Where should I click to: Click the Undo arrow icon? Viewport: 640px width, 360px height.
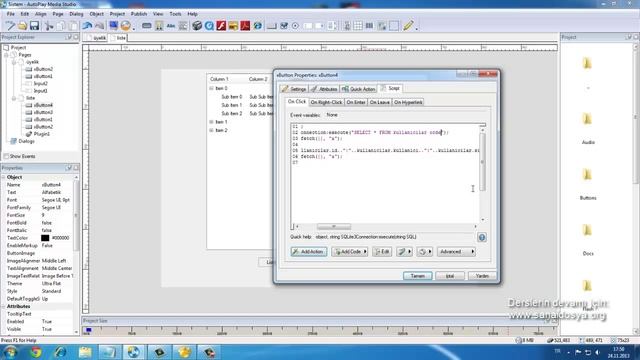tap(87, 26)
